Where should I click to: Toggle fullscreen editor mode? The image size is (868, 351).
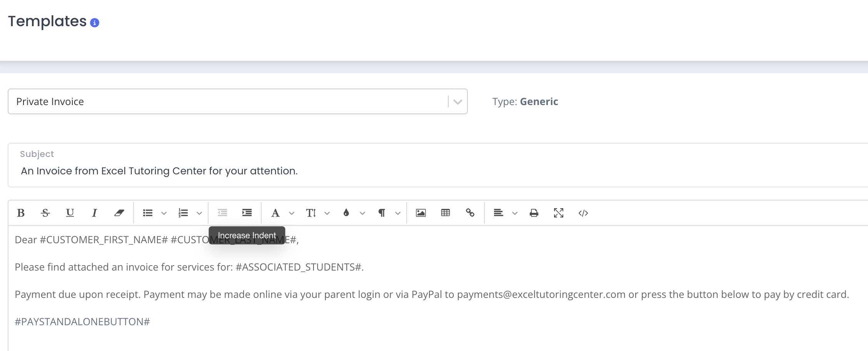coord(559,213)
